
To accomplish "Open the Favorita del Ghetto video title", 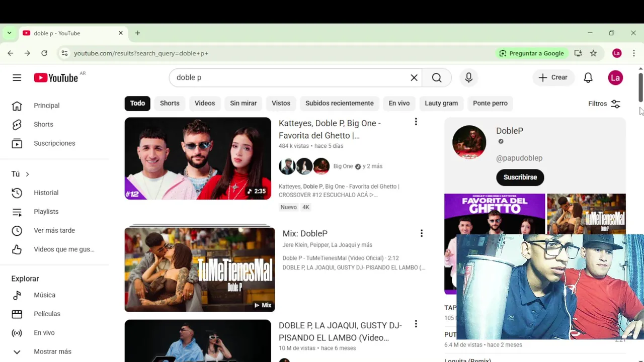I will click(x=330, y=129).
